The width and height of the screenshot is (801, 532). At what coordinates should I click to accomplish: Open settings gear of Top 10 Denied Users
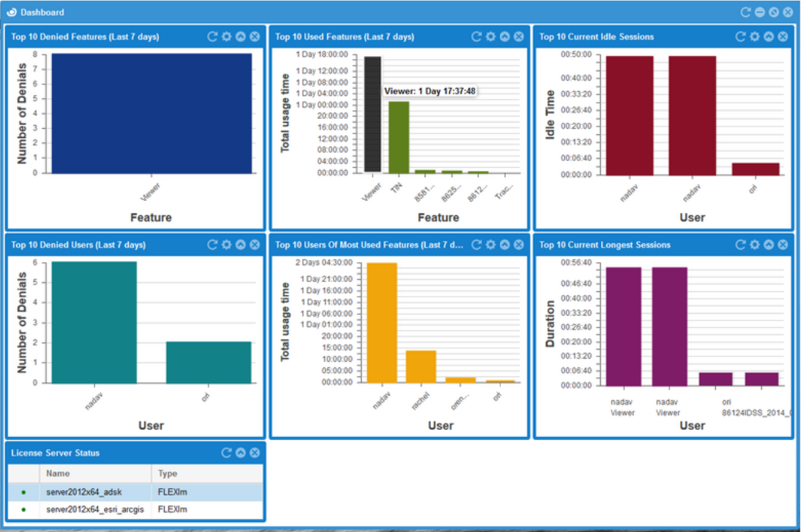pyautogui.click(x=226, y=245)
